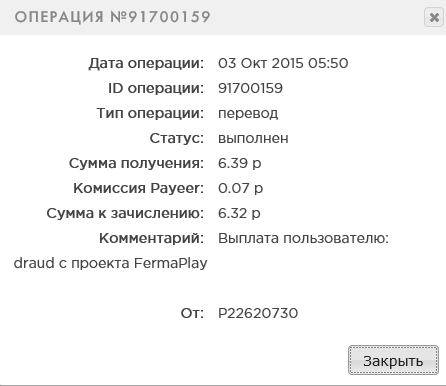Viewport: 446px width, 386px height.
Task: Click the Payeer commission 0.07 р
Action: [240, 188]
